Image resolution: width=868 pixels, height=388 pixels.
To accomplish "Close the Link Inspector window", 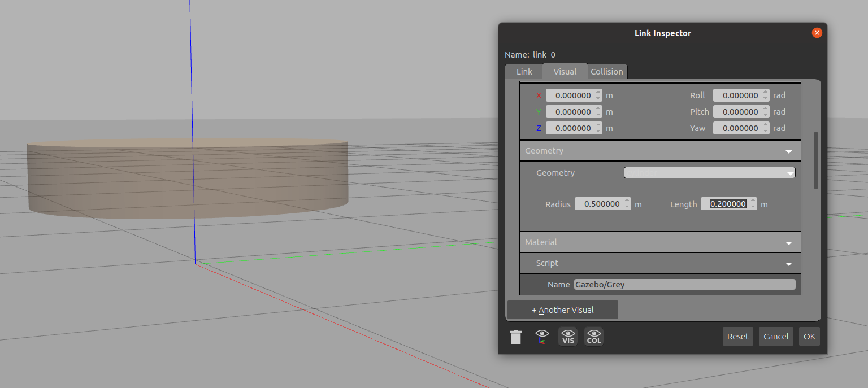I will (x=817, y=33).
